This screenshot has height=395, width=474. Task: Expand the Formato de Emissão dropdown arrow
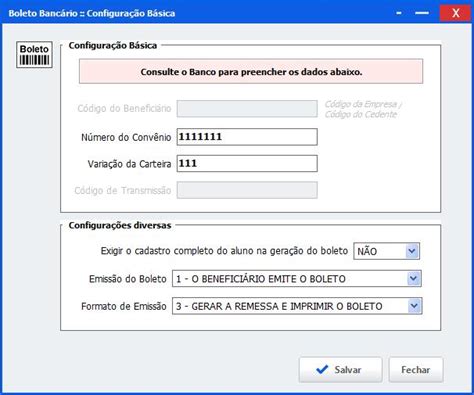tap(414, 306)
